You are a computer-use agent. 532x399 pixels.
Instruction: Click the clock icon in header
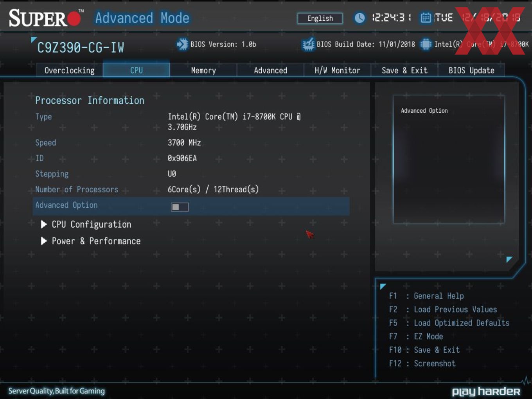(359, 18)
